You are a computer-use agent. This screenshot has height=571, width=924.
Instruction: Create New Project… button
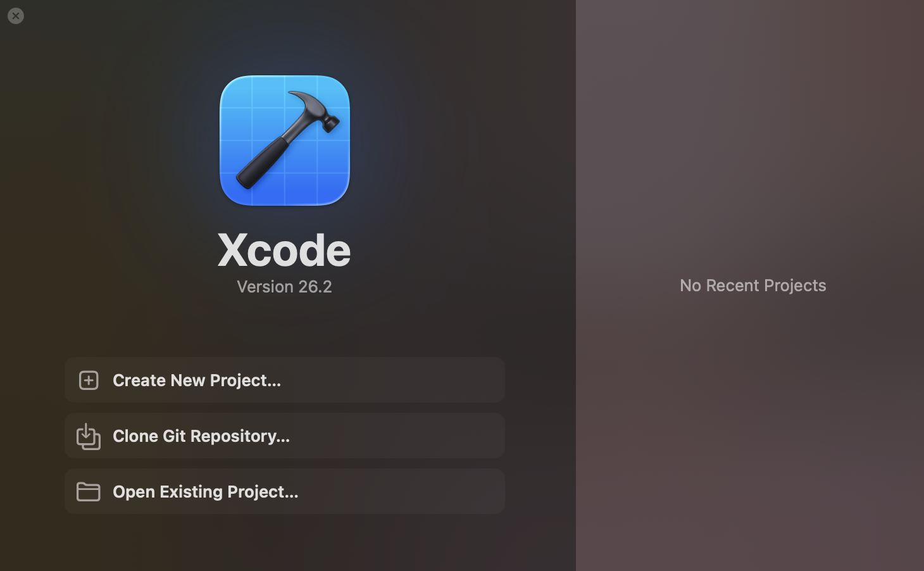(x=285, y=380)
